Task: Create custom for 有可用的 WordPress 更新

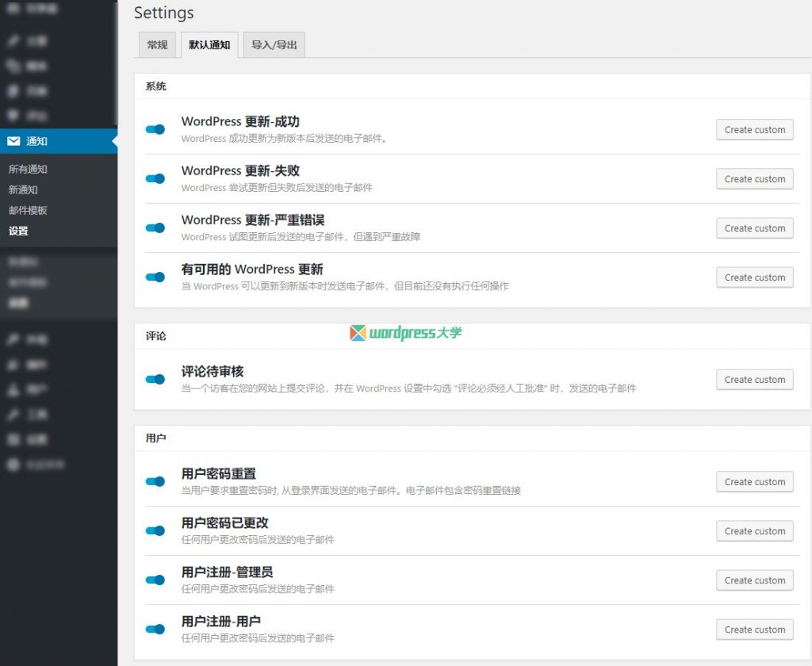Action: point(755,277)
